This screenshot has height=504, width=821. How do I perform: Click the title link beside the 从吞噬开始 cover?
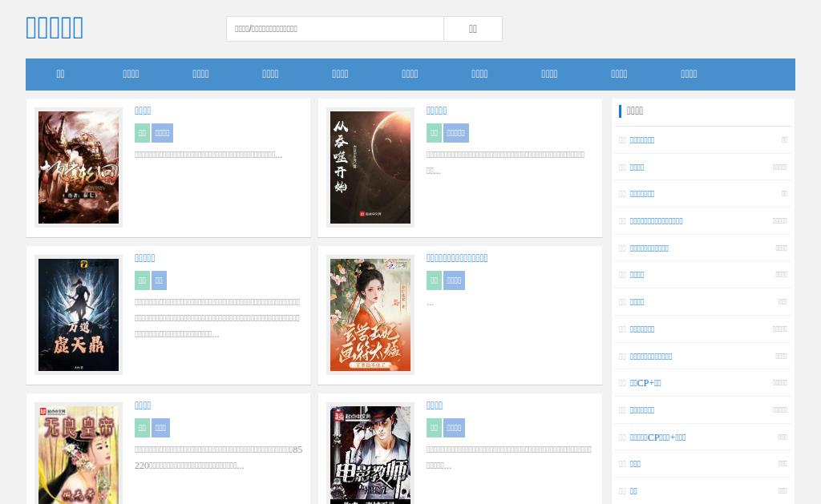point(436,111)
